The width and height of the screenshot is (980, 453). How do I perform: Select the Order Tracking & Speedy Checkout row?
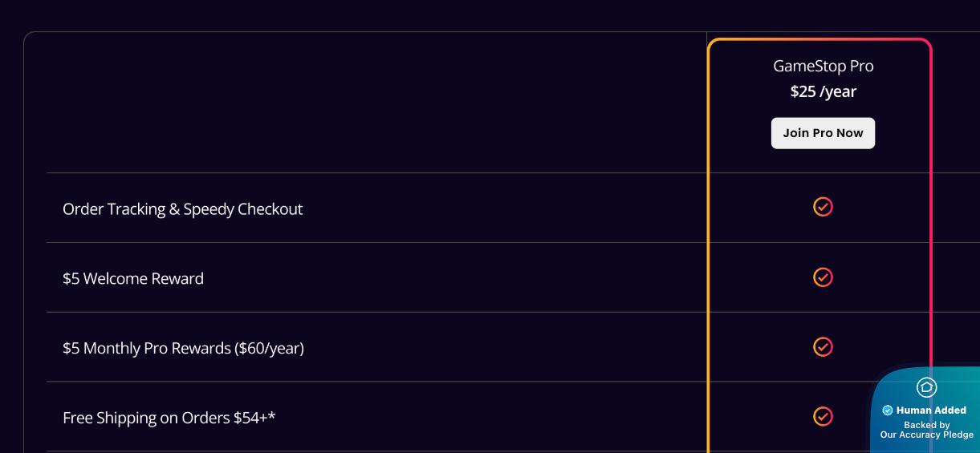(x=183, y=209)
